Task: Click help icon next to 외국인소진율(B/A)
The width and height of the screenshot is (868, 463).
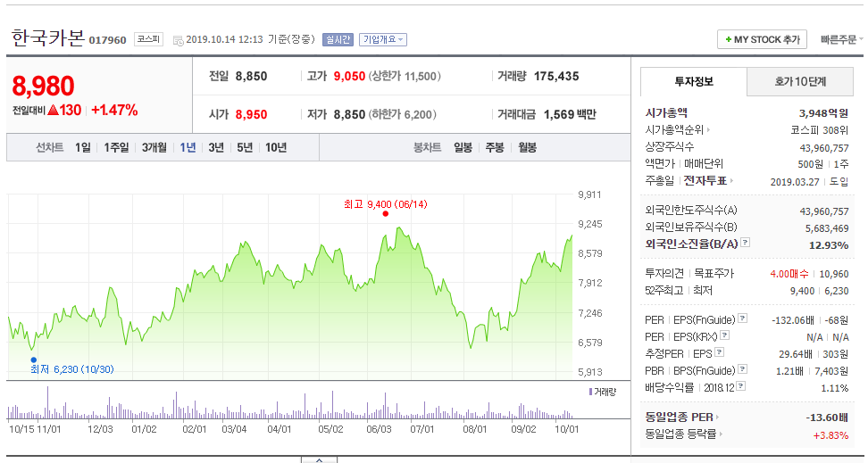Action: [x=745, y=243]
